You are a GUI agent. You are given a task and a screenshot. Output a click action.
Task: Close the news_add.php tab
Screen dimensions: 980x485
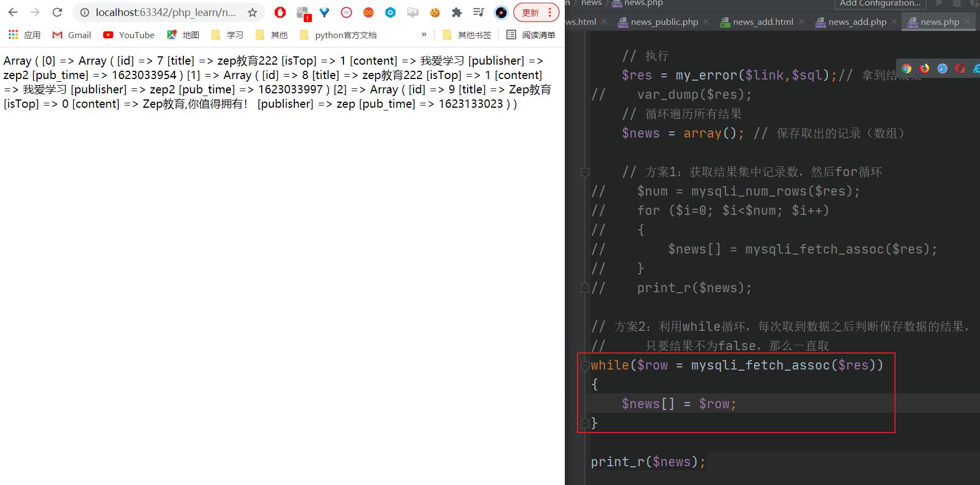[x=894, y=22]
